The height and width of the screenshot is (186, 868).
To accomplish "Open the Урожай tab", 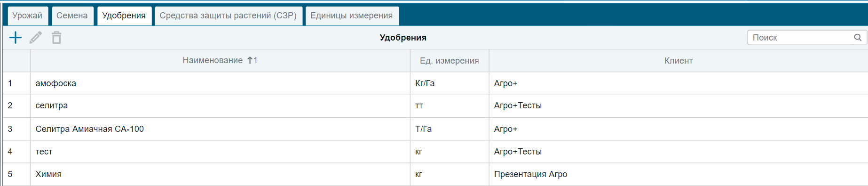I will [x=27, y=16].
